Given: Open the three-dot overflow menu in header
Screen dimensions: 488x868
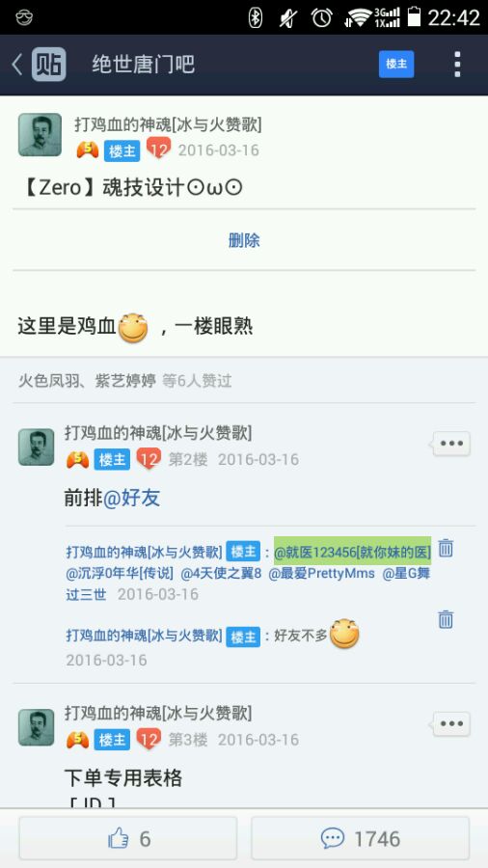Looking at the screenshot, I should click(457, 65).
